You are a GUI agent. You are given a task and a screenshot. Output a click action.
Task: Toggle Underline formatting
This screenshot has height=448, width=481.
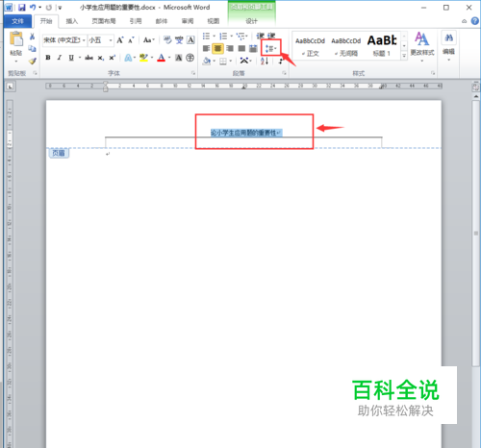coord(71,58)
